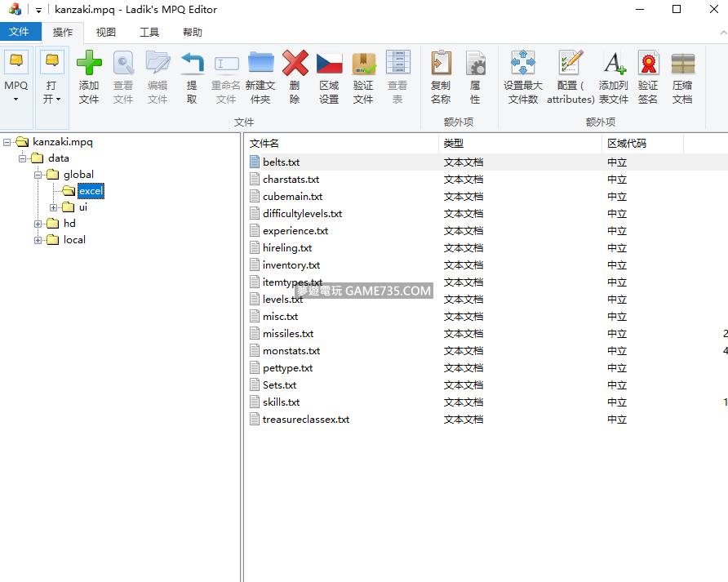Click the Extract blue arrow icon
The width and height of the screenshot is (728, 582).
pyautogui.click(x=192, y=64)
